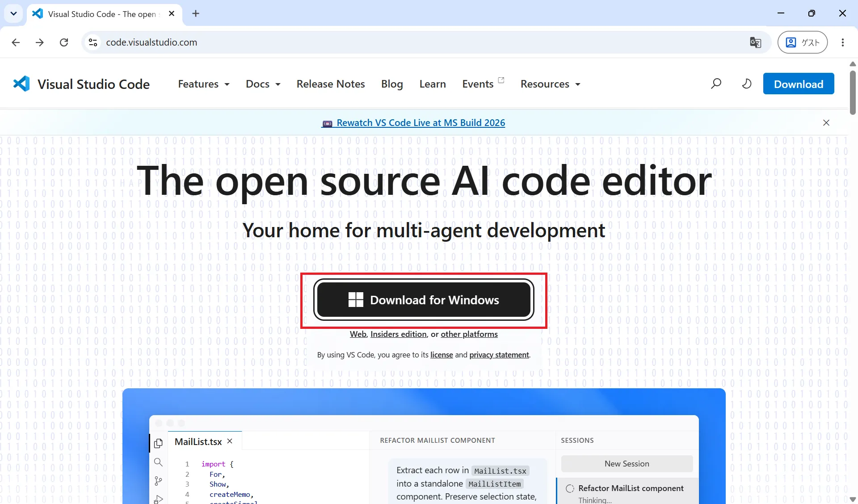Expand the Features dropdown menu

tap(204, 84)
